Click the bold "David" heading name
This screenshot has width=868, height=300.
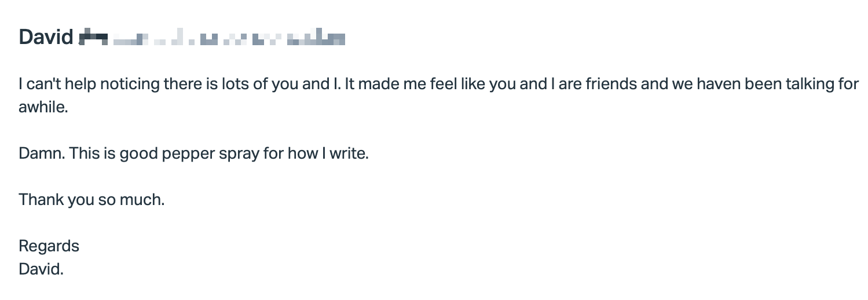click(x=46, y=36)
